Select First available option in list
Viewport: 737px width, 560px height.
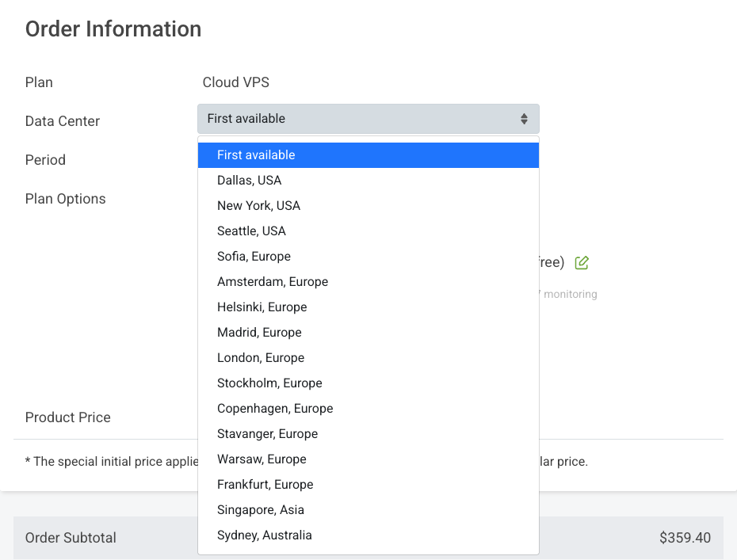pyautogui.click(x=368, y=155)
